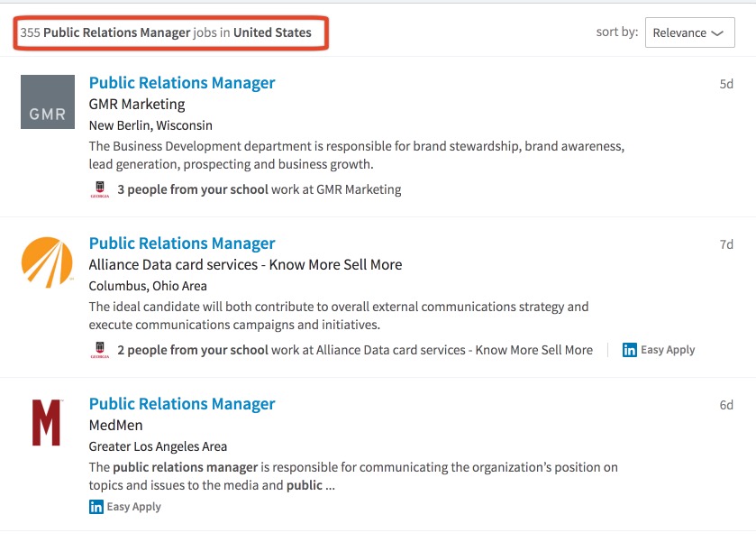Click the MedMen red M logo

[46, 423]
